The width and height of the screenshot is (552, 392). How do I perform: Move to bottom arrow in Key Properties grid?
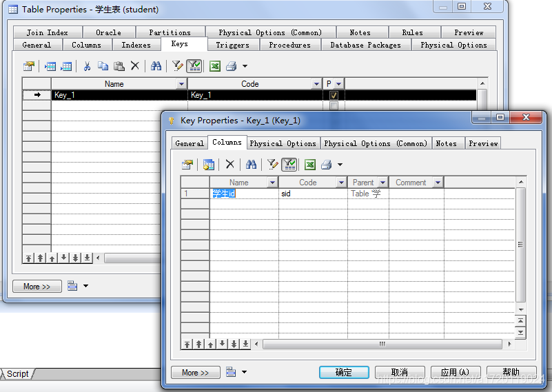(x=245, y=344)
